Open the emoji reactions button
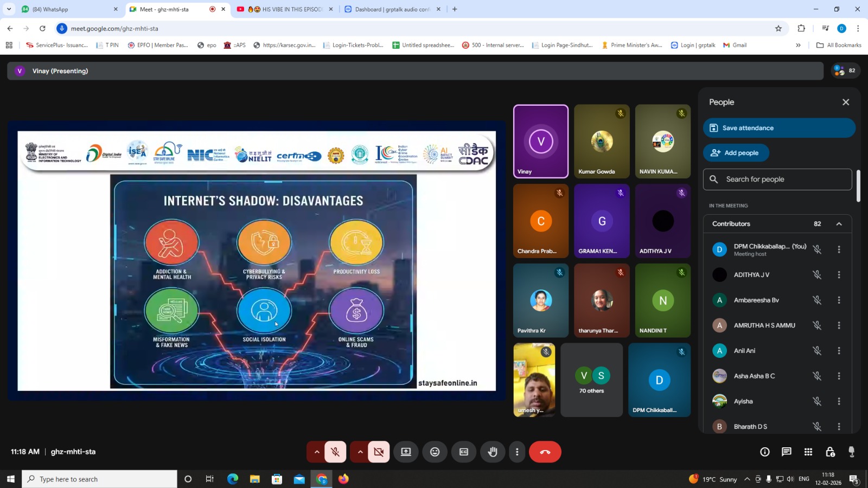 pyautogui.click(x=435, y=452)
